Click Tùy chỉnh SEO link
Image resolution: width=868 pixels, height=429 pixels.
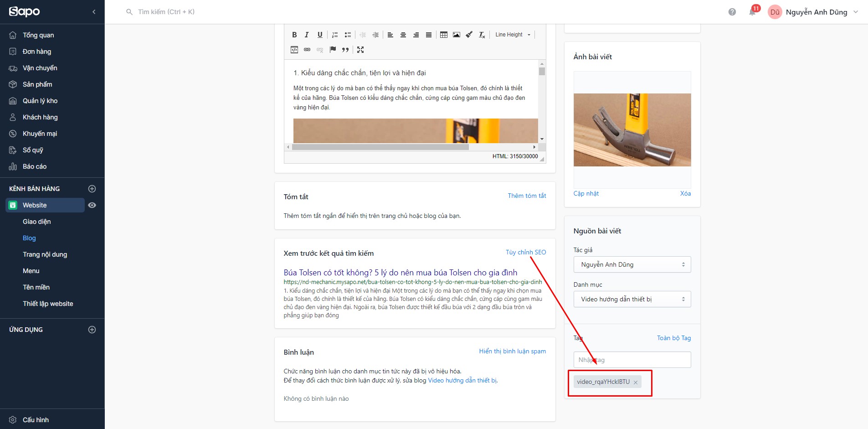(x=526, y=252)
